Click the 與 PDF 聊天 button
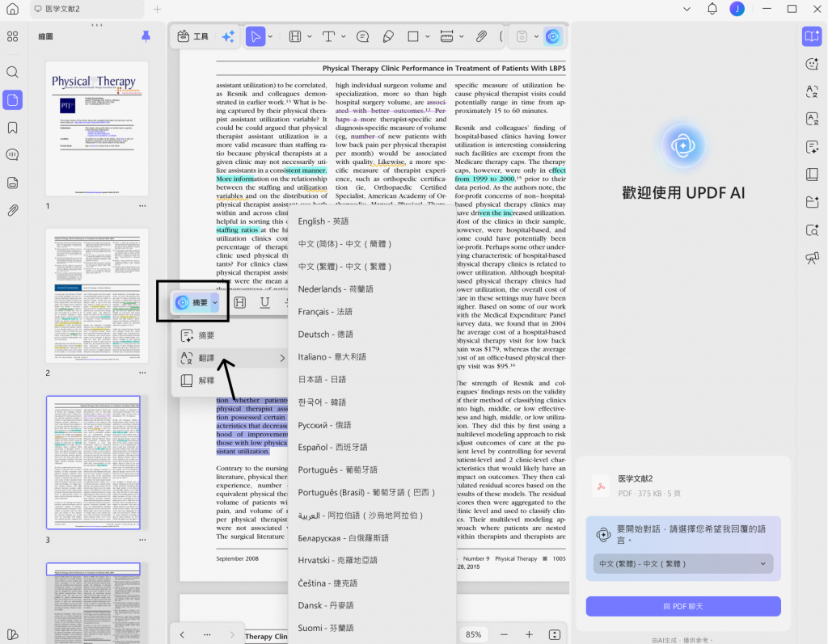 pos(682,607)
